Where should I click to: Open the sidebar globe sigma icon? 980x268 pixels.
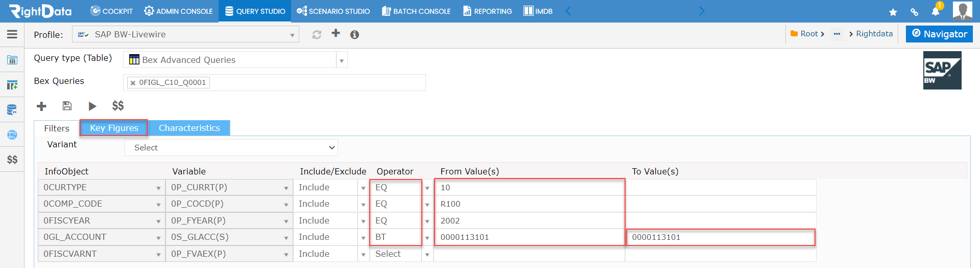click(12, 135)
